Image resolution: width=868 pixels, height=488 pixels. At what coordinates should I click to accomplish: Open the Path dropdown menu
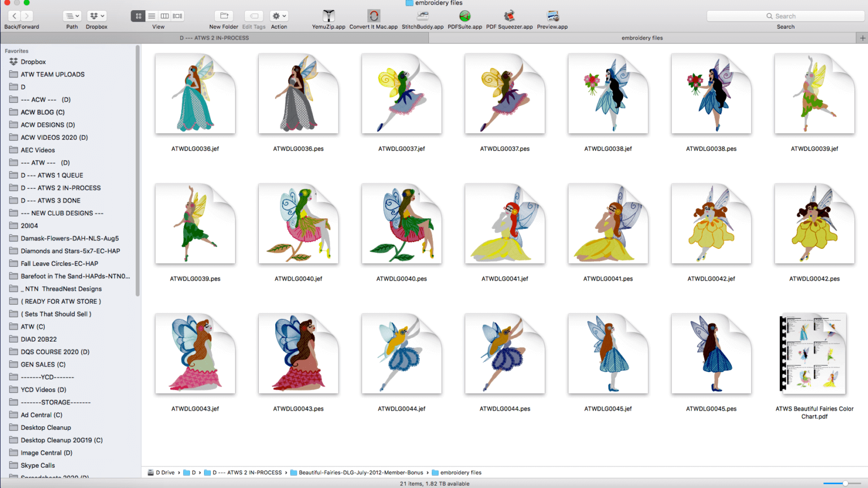71,16
